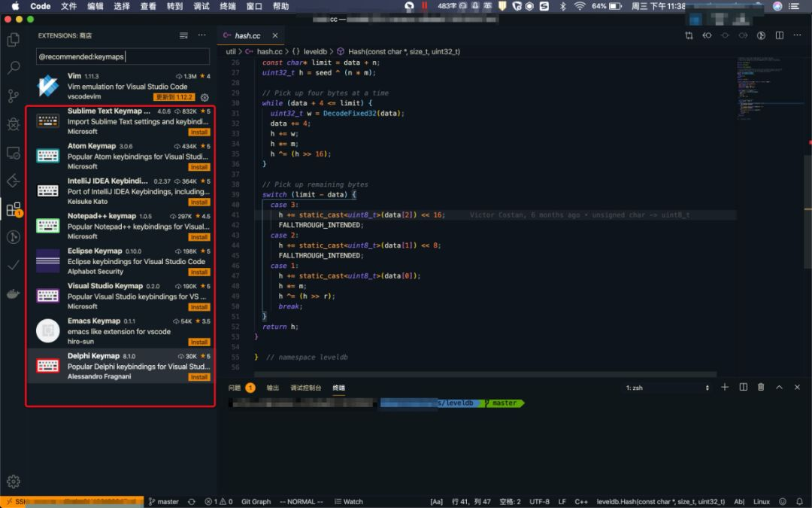
Task: Install Notepad++ keymap extension
Action: coord(198,237)
